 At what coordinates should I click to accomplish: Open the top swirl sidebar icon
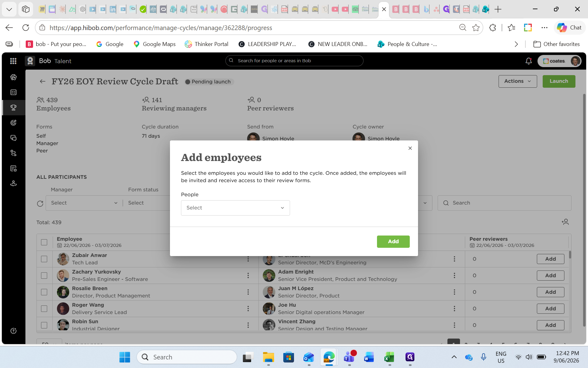click(13, 77)
